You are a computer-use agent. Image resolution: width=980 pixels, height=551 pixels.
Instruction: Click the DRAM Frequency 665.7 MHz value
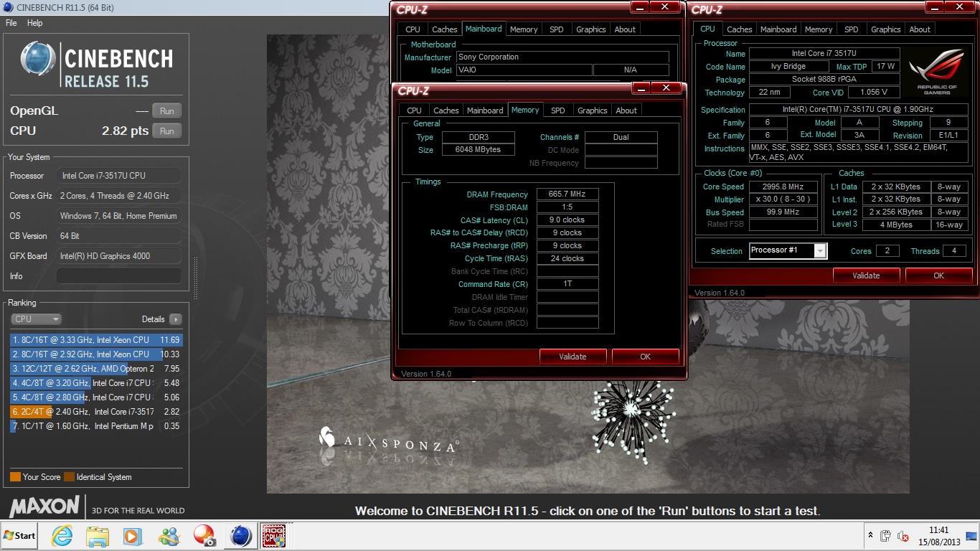(x=567, y=194)
